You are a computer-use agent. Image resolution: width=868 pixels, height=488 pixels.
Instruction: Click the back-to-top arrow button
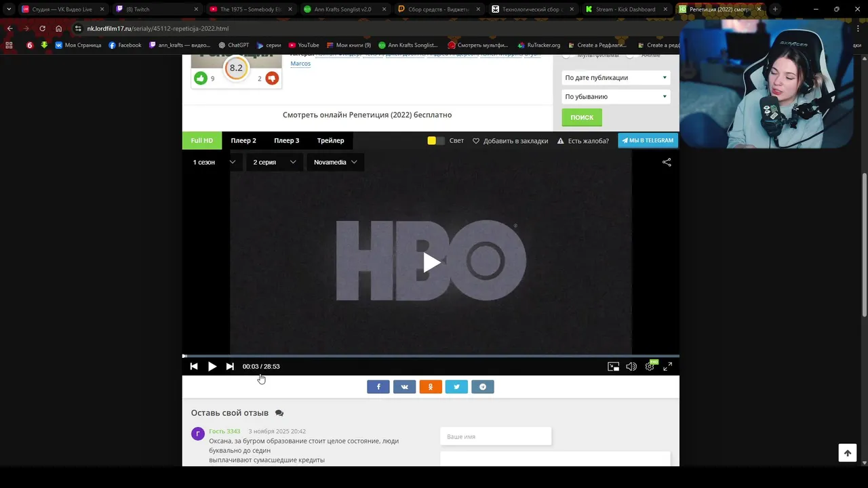coord(848,453)
